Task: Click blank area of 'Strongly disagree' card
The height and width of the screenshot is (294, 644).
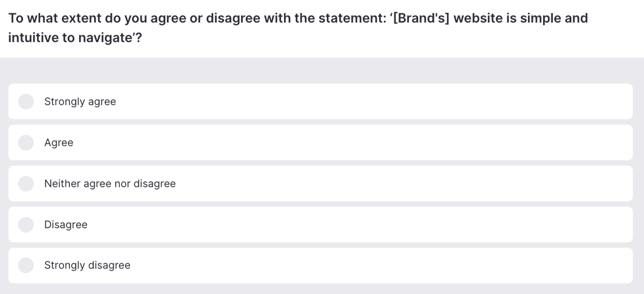Action: coord(375,265)
